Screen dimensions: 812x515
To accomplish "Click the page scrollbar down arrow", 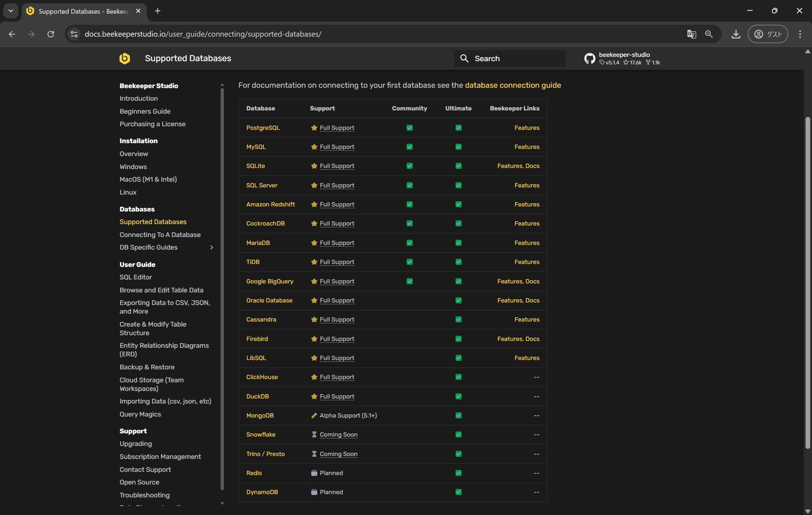I will (808, 511).
